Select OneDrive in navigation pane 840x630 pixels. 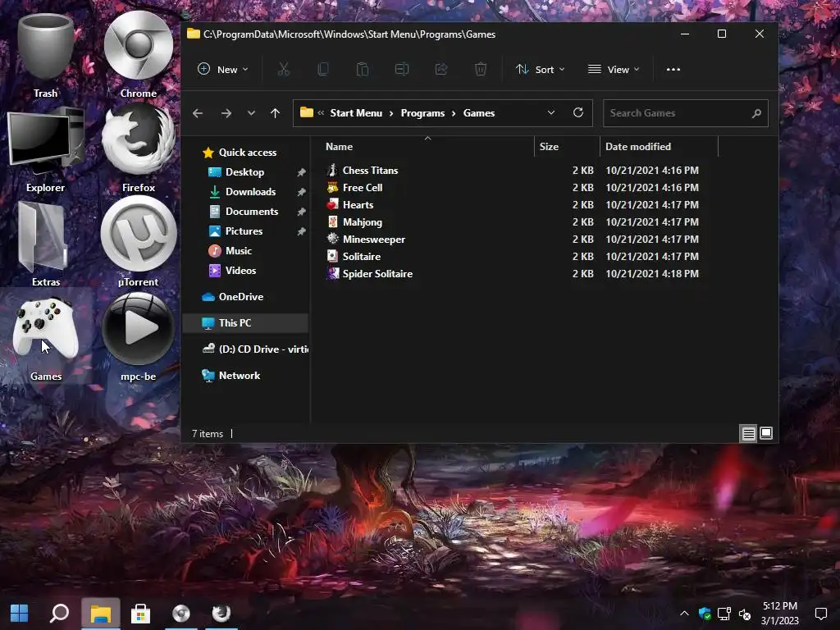[241, 297]
